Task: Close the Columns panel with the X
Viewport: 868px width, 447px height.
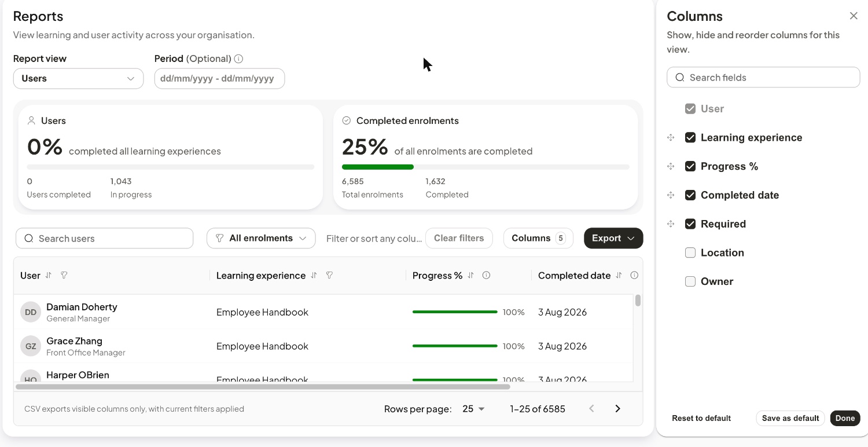Action: (854, 16)
